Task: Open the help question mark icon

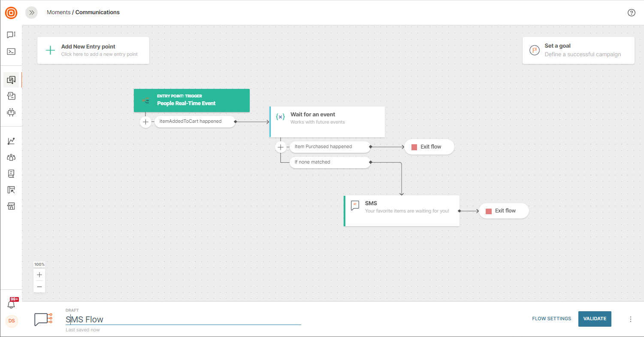Action: coord(631,12)
